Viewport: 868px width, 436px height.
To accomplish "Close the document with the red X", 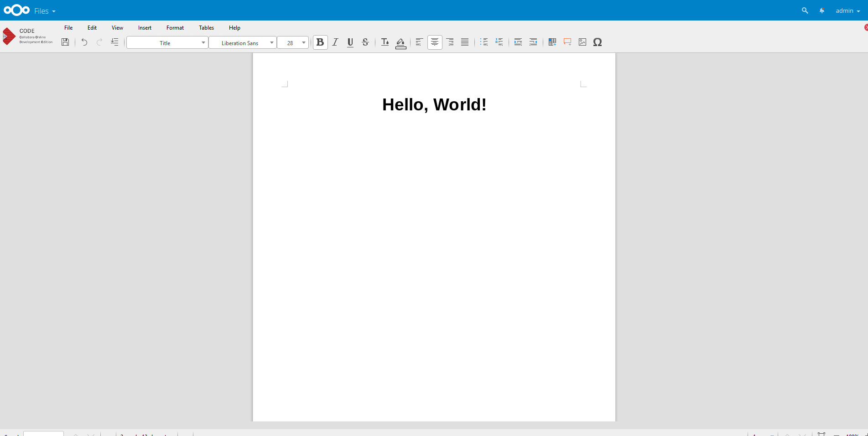I will click(x=866, y=27).
